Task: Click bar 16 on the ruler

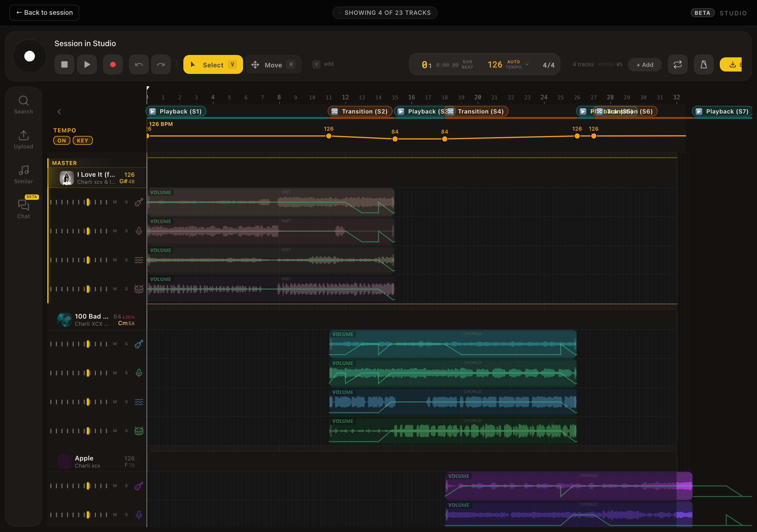Action: [411, 97]
